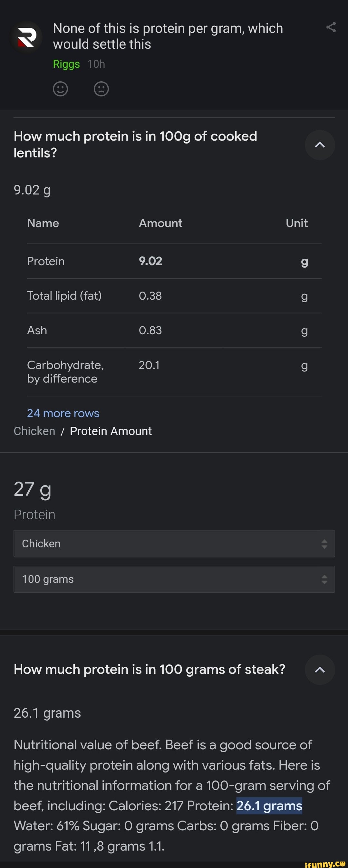
Task: Click the Total lipid (fat) row
Action: (x=174, y=296)
